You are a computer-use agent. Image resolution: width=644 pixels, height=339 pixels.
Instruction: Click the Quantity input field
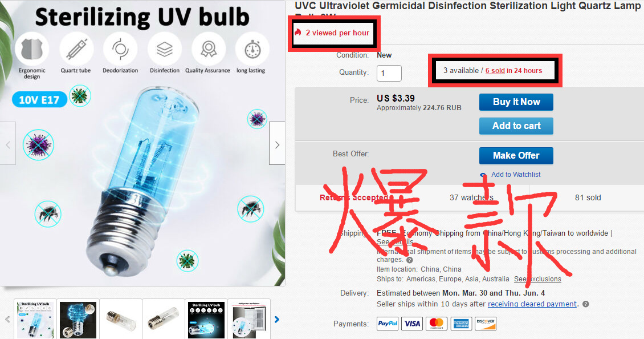[x=389, y=73]
